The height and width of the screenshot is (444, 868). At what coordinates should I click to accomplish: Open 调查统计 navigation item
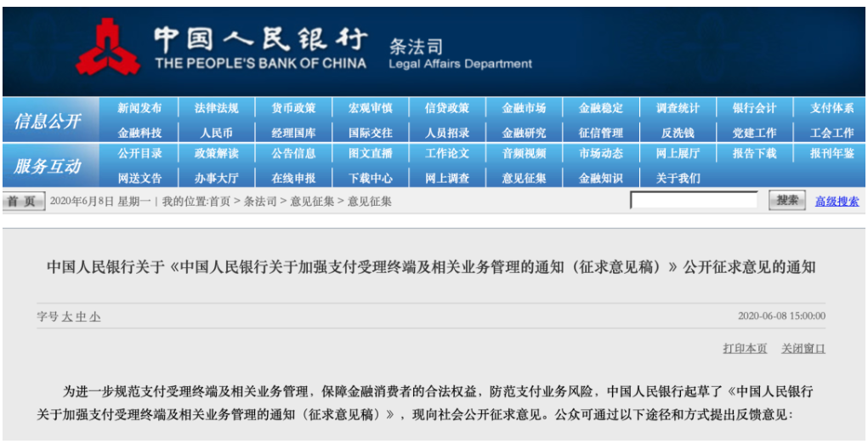(x=678, y=109)
